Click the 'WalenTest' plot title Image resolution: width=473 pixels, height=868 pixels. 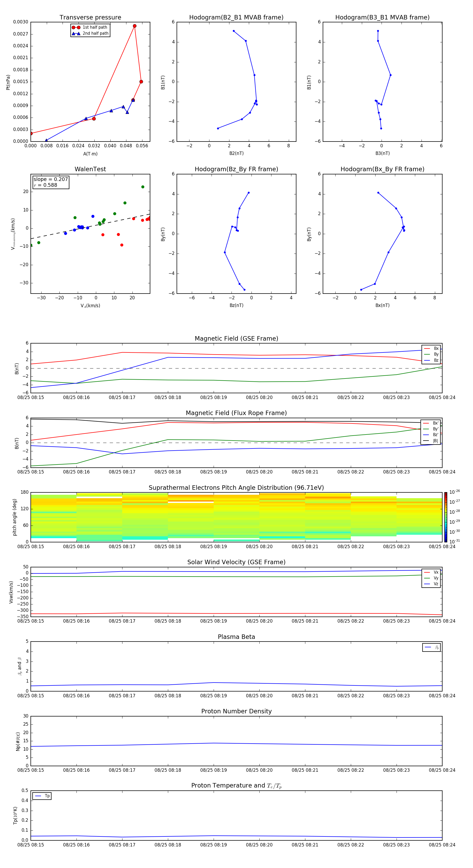coord(90,169)
